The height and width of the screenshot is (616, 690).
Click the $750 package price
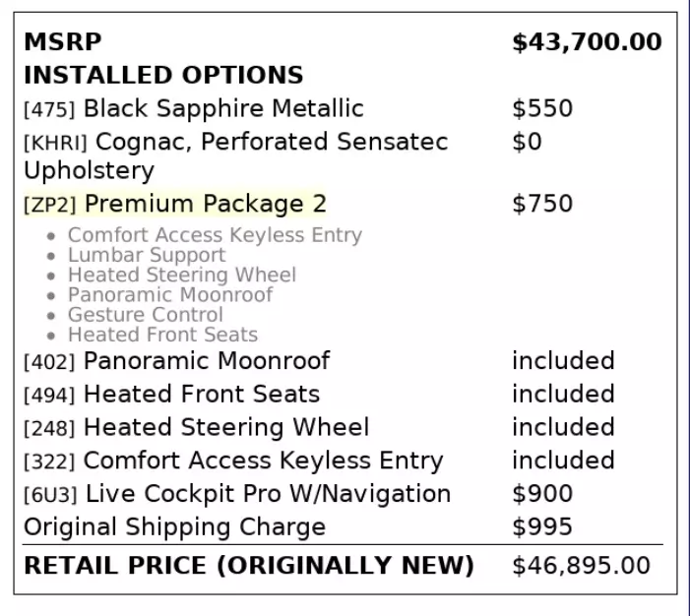(x=541, y=204)
